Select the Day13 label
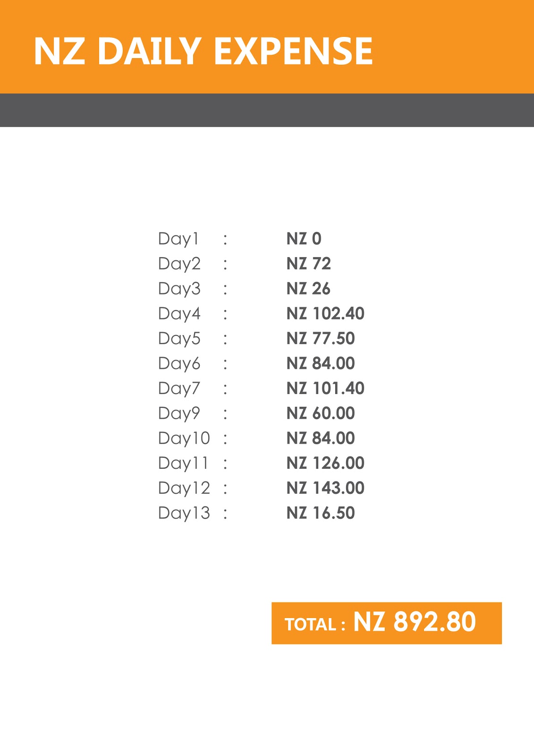The width and height of the screenshot is (534, 756). (x=184, y=513)
